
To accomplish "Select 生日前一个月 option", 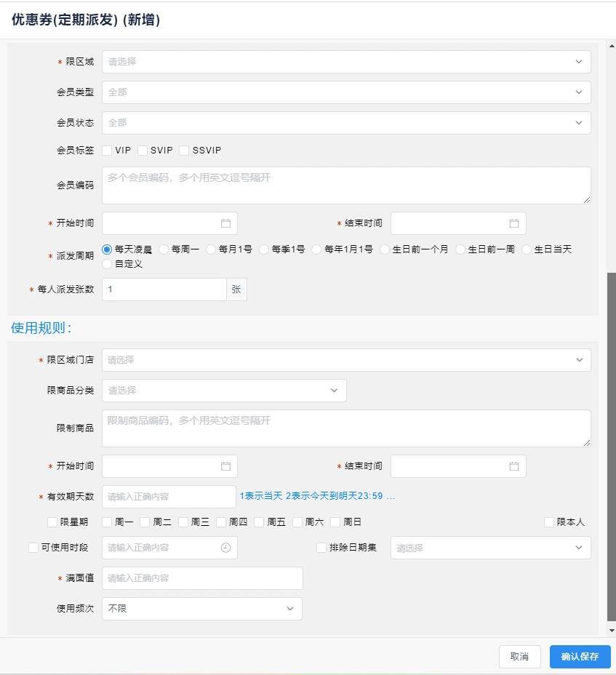I will (x=385, y=249).
